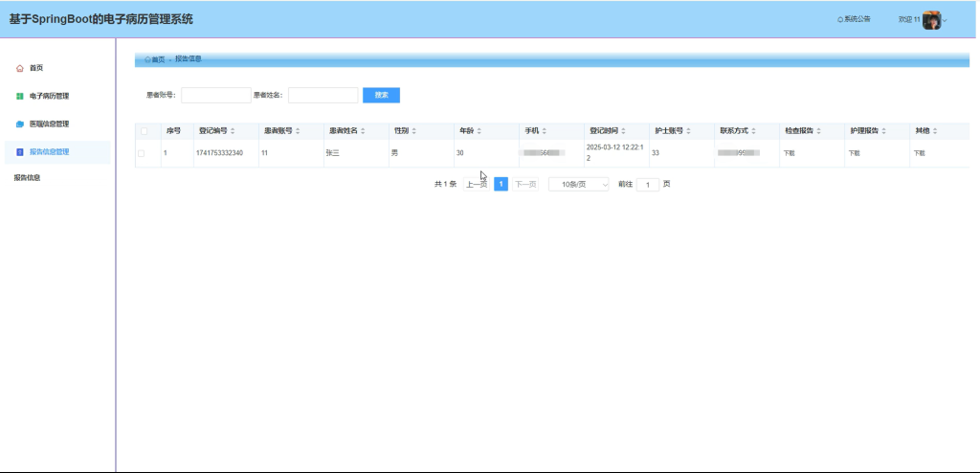Viewport: 980px width, 473px height.
Task: Click the home icon in the breadcrumb
Action: pyautogui.click(x=147, y=60)
